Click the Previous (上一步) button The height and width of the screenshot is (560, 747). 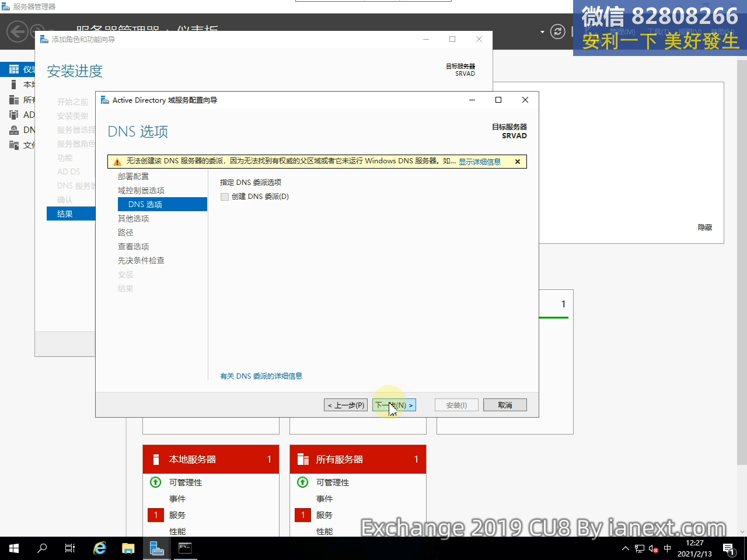345,405
